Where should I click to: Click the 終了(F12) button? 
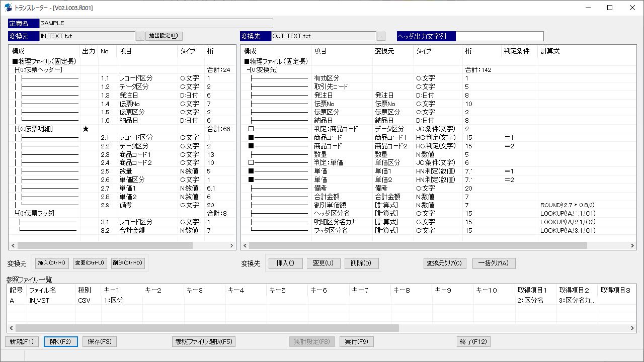(x=473, y=342)
